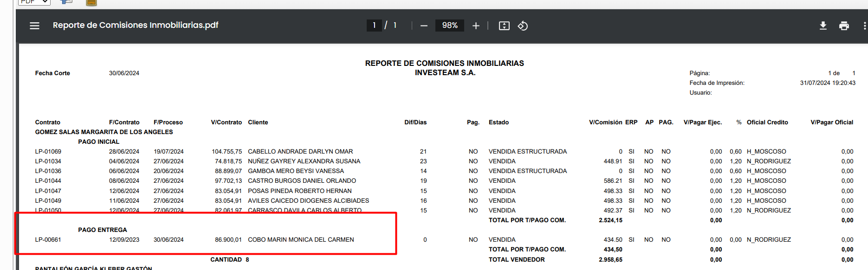The image size is (868, 270).
Task: Click the V/Comisión column header
Action: pyautogui.click(x=605, y=122)
